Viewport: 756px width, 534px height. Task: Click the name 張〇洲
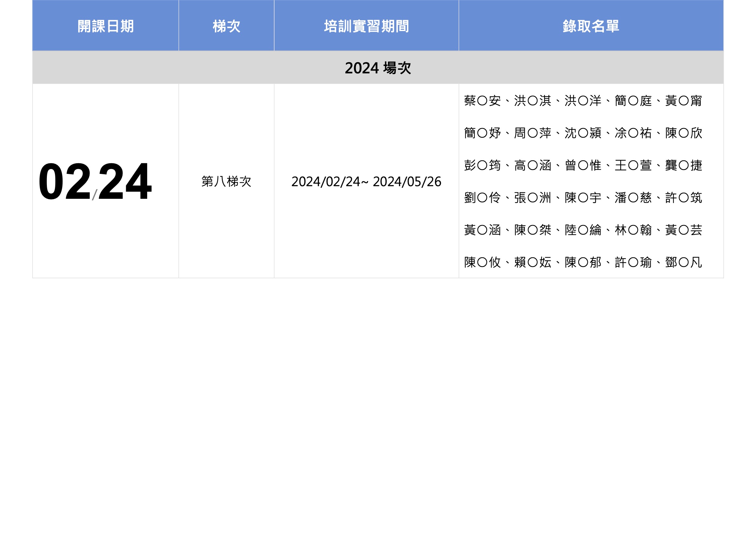pos(533,198)
